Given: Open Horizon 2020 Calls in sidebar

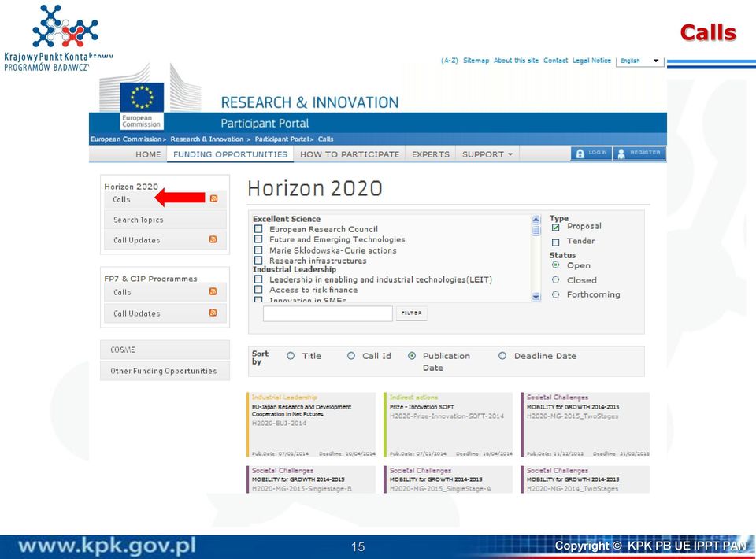Looking at the screenshot, I should (165, 199).
